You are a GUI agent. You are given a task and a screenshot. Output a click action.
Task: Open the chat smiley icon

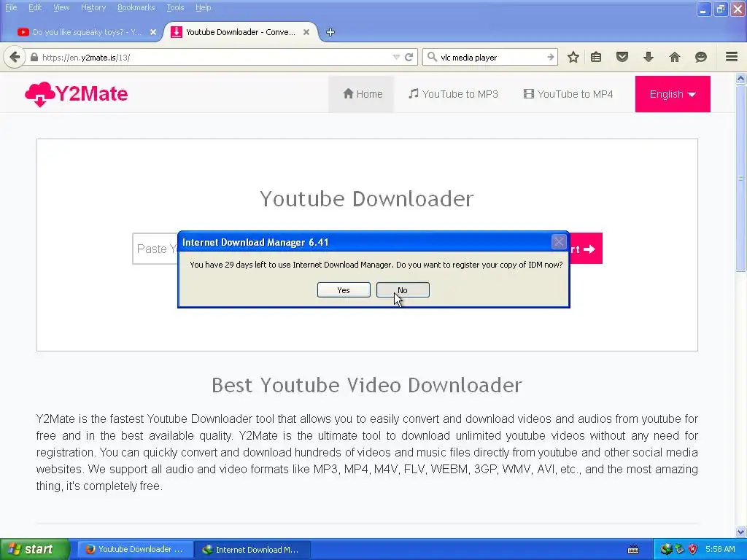(701, 57)
